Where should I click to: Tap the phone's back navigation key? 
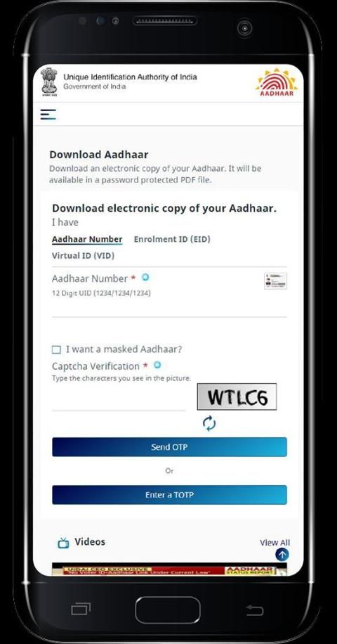[x=255, y=610]
